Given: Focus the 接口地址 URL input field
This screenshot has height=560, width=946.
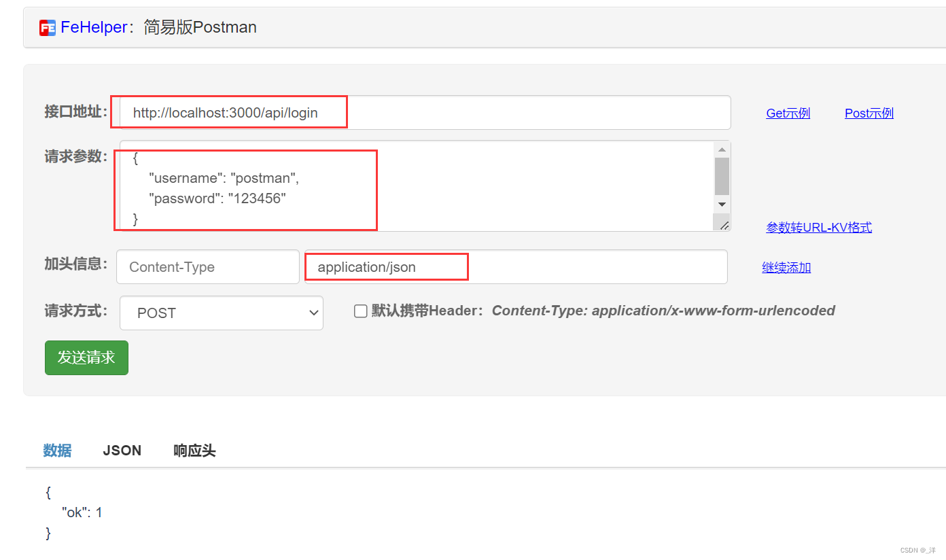Looking at the screenshot, I should (x=425, y=112).
